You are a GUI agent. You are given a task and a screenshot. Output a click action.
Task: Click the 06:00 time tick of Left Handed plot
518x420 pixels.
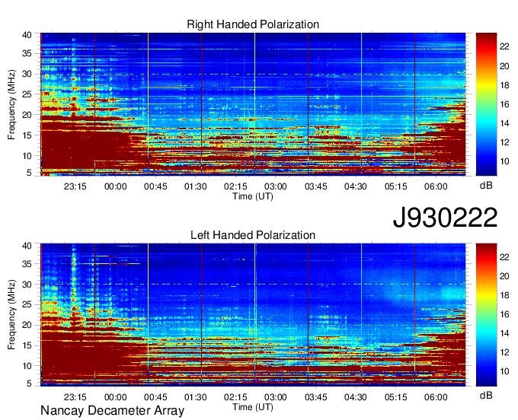pos(436,397)
